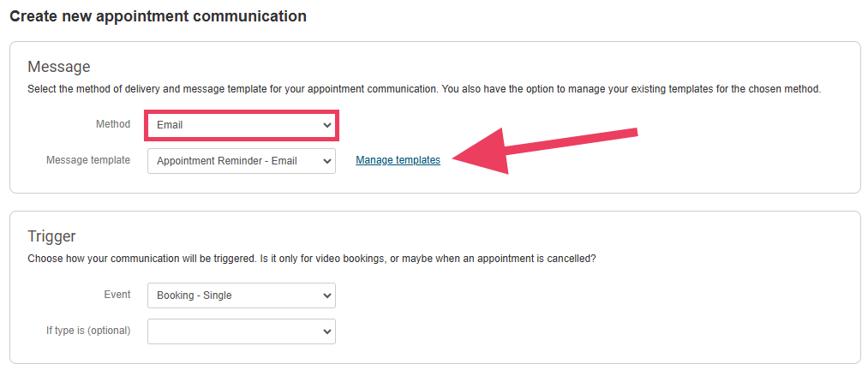Click the Method field label
The height and width of the screenshot is (370, 868).
click(113, 124)
